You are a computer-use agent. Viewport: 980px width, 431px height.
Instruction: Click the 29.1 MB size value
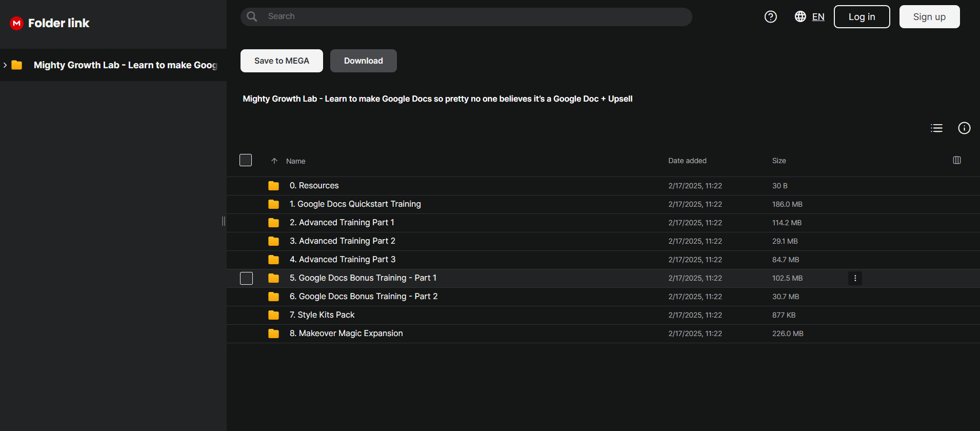[x=785, y=241]
